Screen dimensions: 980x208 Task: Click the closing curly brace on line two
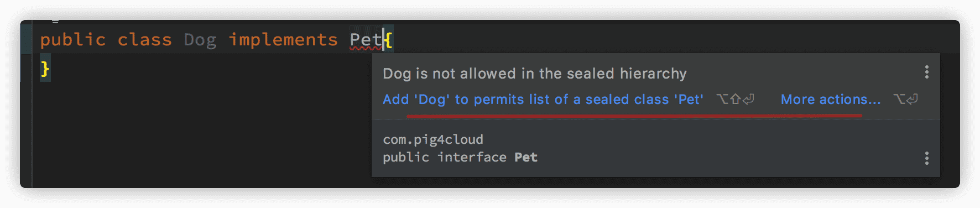[x=45, y=69]
